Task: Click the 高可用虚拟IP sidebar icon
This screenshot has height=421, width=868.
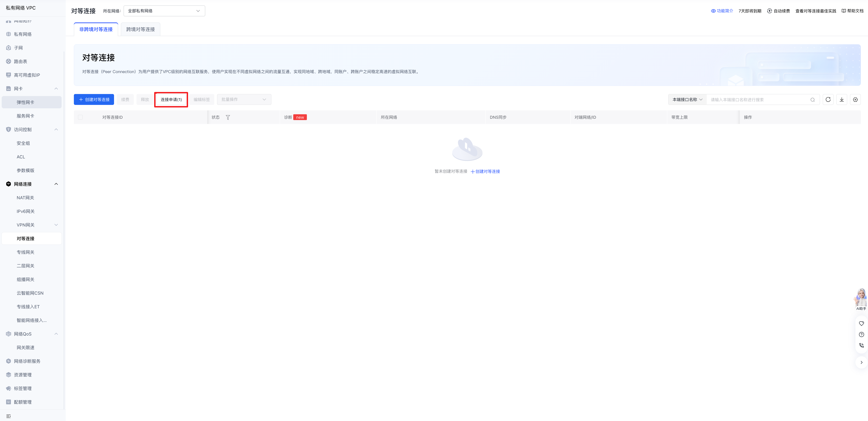Action: click(8, 75)
